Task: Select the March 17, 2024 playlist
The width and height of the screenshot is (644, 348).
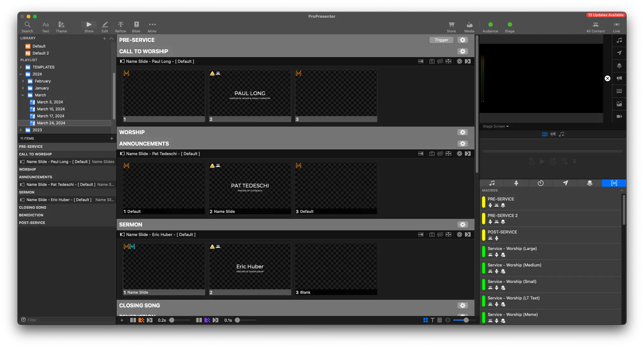Action: (50, 116)
